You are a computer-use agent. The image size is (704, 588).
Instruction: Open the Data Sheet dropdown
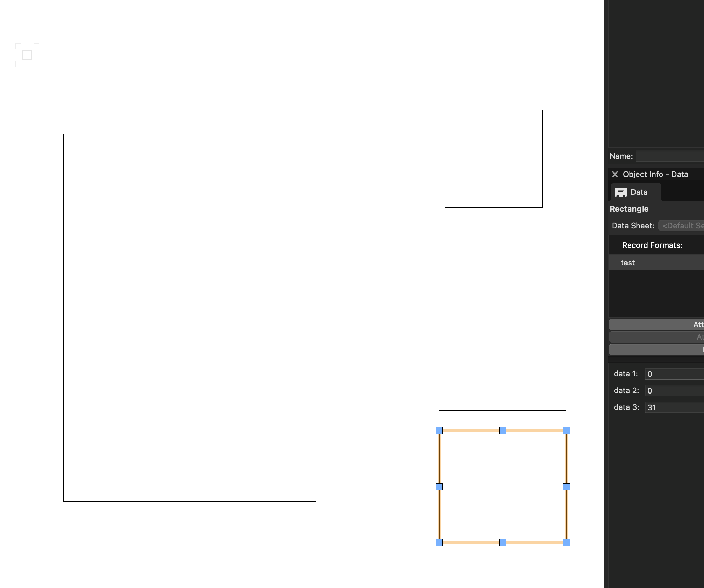pyautogui.click(x=681, y=226)
